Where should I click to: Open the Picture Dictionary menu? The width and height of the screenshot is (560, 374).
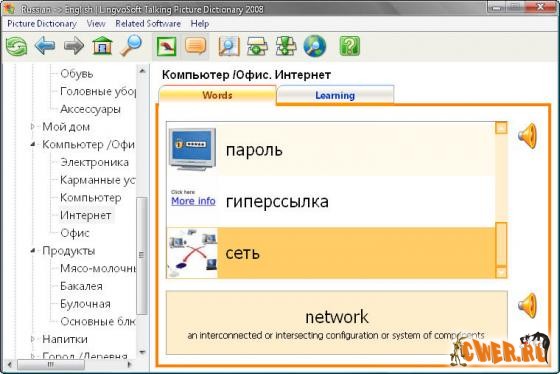pyautogui.click(x=42, y=24)
